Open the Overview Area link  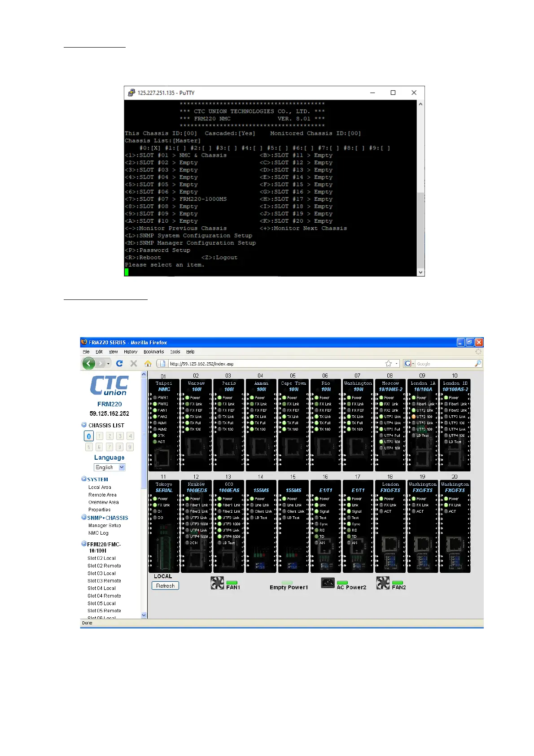click(x=104, y=502)
